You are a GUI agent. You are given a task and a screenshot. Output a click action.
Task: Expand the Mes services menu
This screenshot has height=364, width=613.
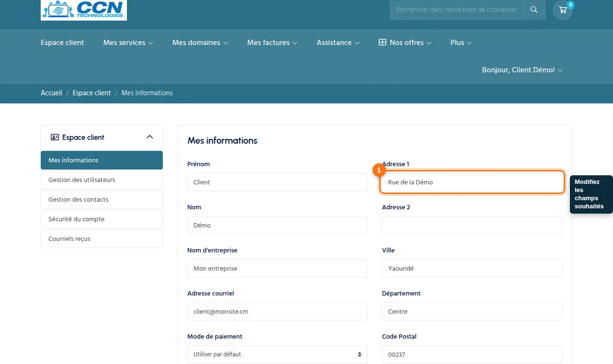coord(128,43)
